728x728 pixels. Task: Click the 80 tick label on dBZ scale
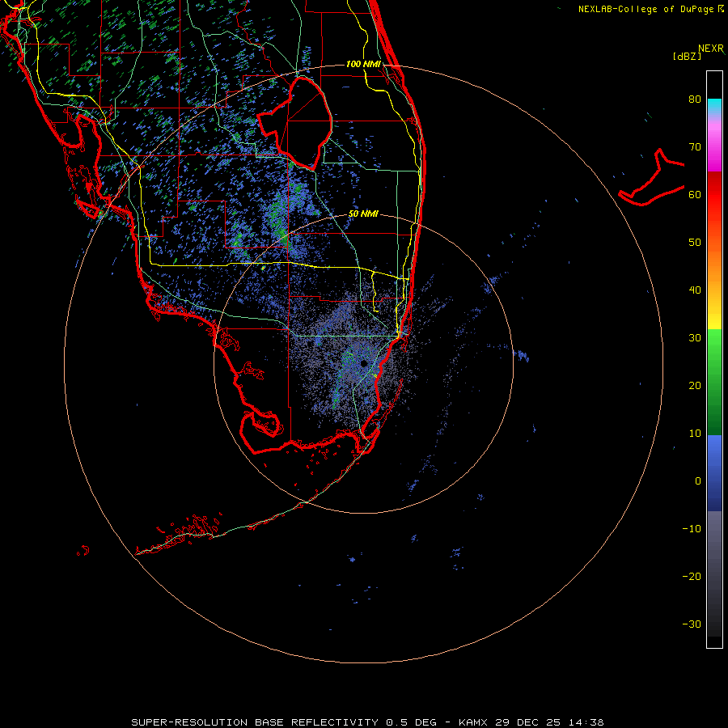[x=695, y=99]
